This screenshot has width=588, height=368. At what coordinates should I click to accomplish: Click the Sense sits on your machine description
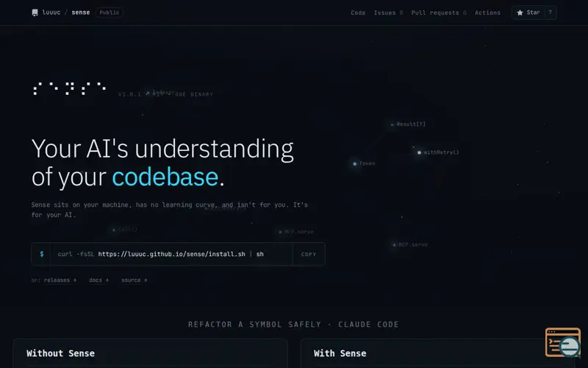point(170,210)
